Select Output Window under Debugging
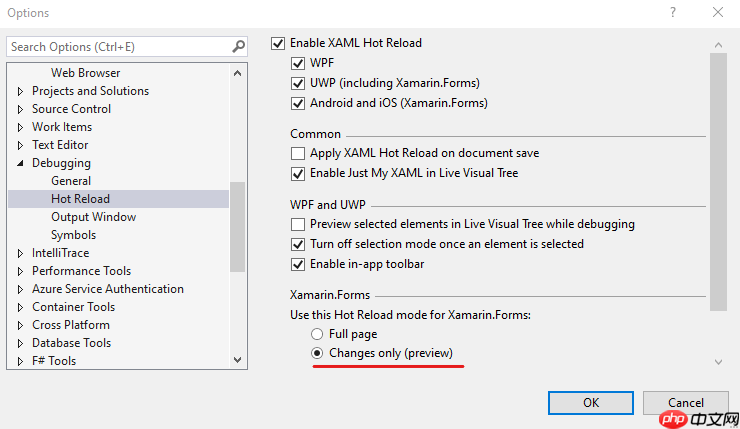The height and width of the screenshot is (429, 740). 93,217
